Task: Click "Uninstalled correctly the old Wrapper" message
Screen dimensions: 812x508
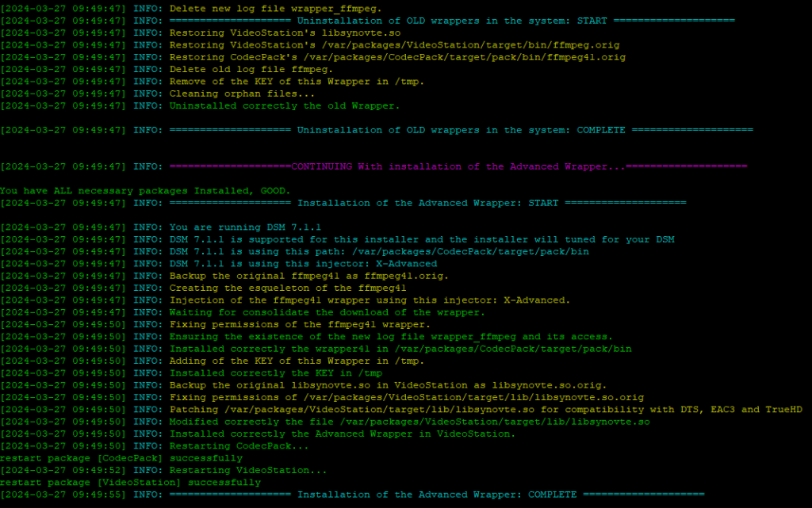Action: [285, 105]
